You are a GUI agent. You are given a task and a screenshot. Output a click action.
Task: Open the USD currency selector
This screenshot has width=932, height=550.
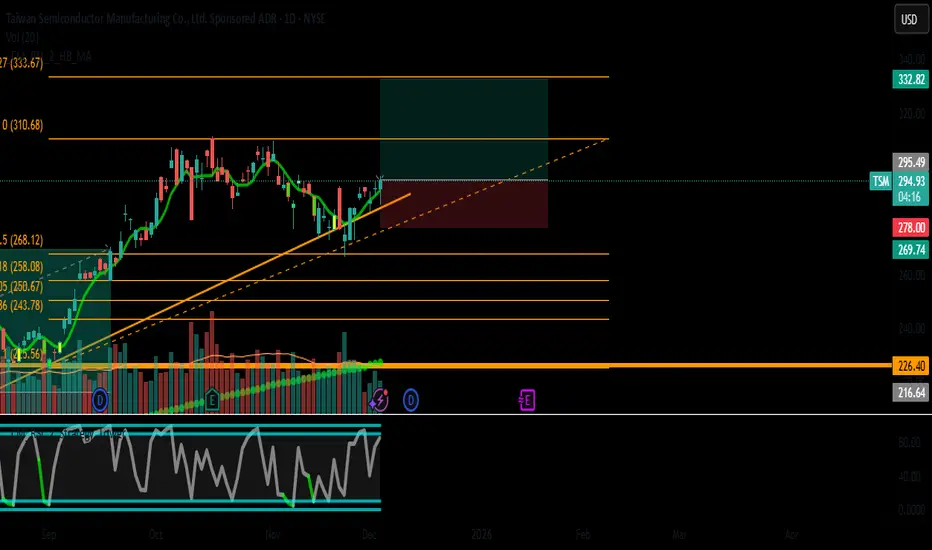[x=911, y=19]
